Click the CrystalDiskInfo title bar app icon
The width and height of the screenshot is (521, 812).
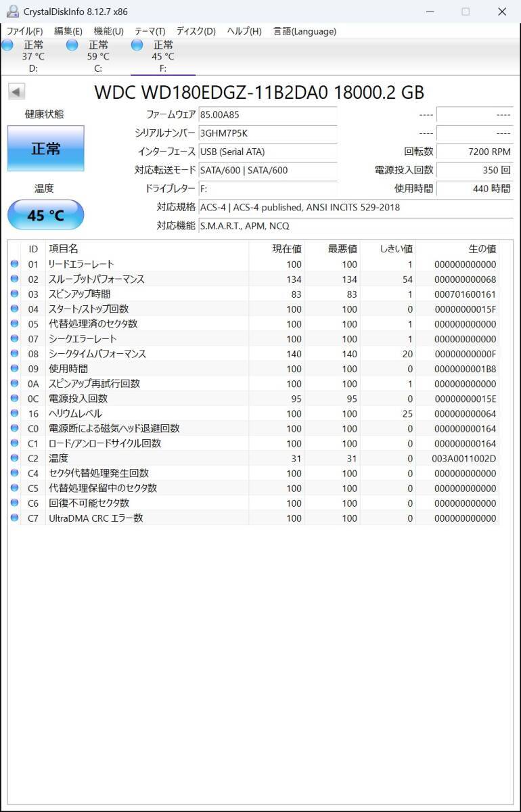pos(13,12)
